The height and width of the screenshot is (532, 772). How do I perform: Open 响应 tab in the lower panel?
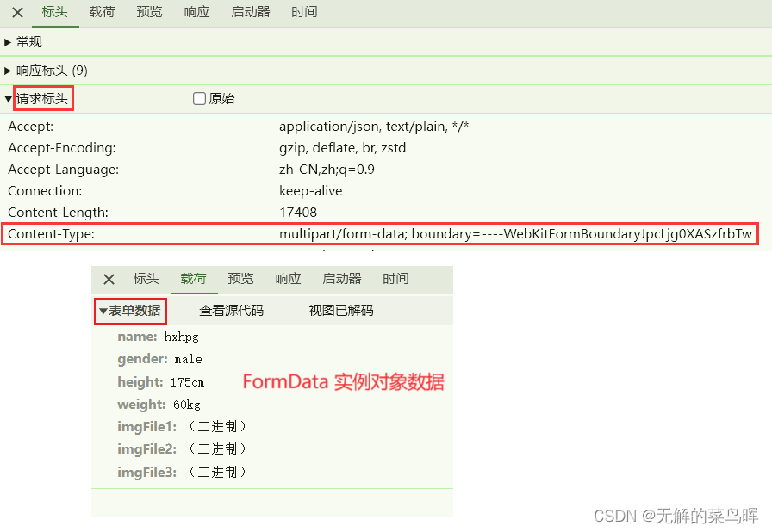[x=288, y=279]
